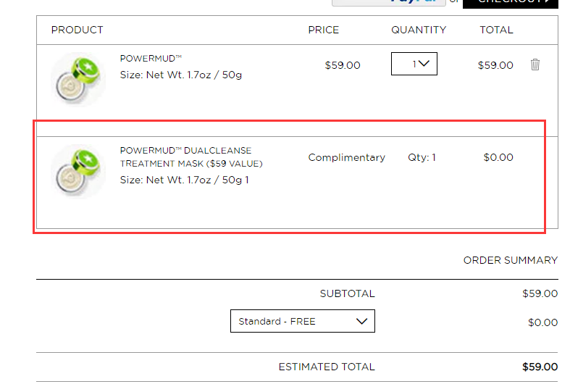Click the ORDER SUMMARY heading

tap(511, 260)
